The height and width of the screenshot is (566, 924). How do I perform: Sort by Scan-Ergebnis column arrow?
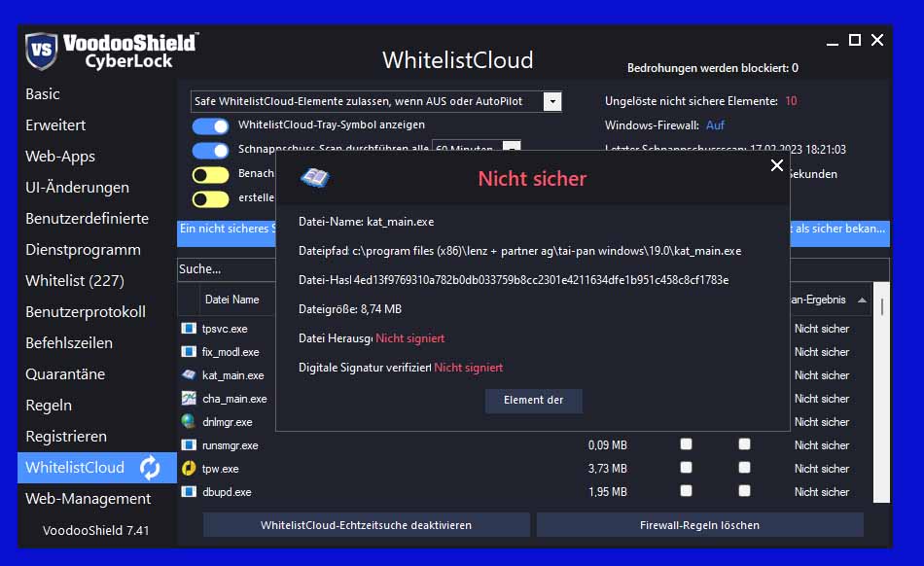[862, 300]
